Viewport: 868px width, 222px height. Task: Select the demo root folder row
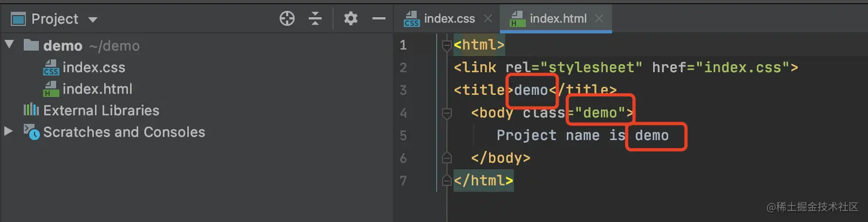[x=196, y=45]
